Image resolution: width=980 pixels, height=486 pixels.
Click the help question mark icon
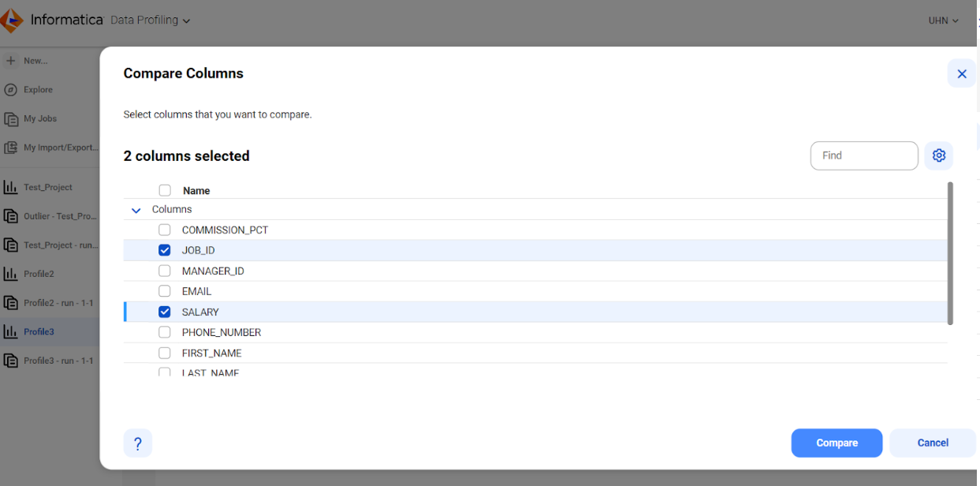(138, 443)
